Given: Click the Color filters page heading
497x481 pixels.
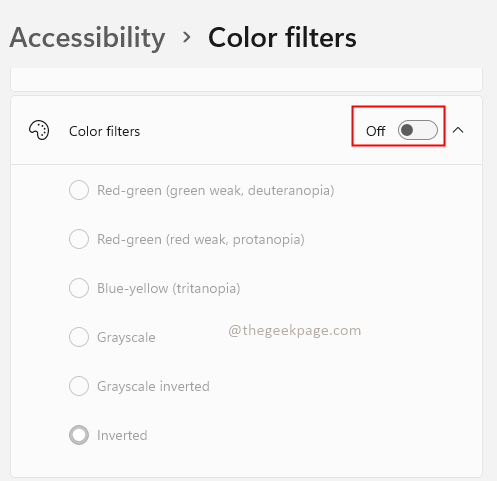Looking at the screenshot, I should coord(282,38).
